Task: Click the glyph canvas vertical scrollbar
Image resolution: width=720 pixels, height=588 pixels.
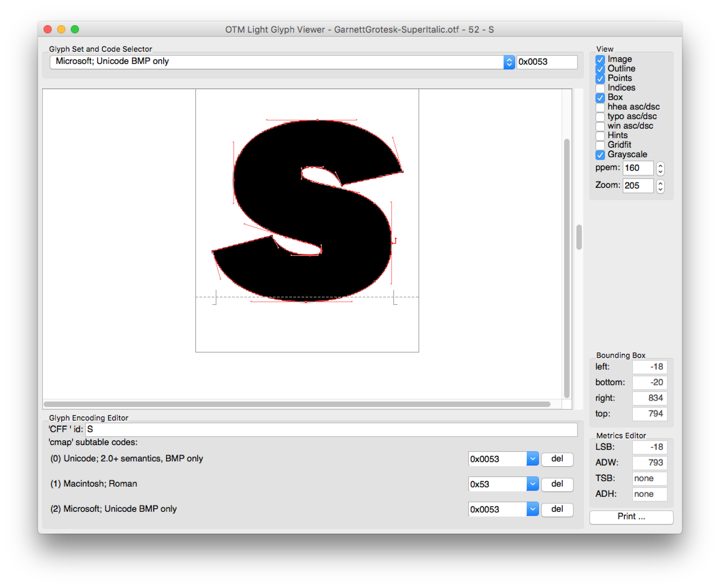Action: pyautogui.click(x=567, y=268)
